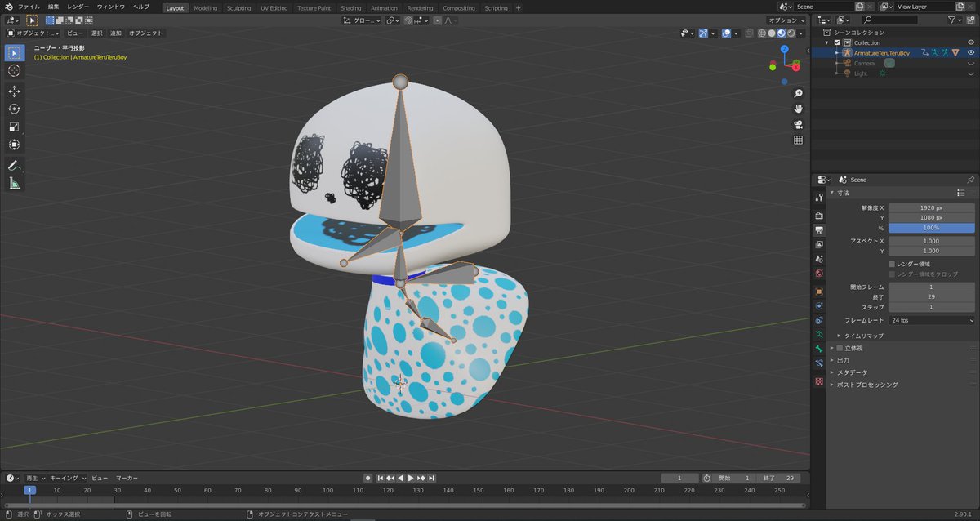This screenshot has height=521, width=980.
Task: Click the Z axis on navigation gizmo
Action: (784, 49)
